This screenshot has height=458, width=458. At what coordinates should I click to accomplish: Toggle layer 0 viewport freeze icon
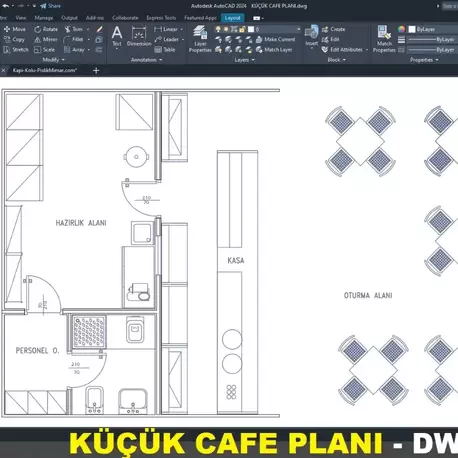click(234, 29)
